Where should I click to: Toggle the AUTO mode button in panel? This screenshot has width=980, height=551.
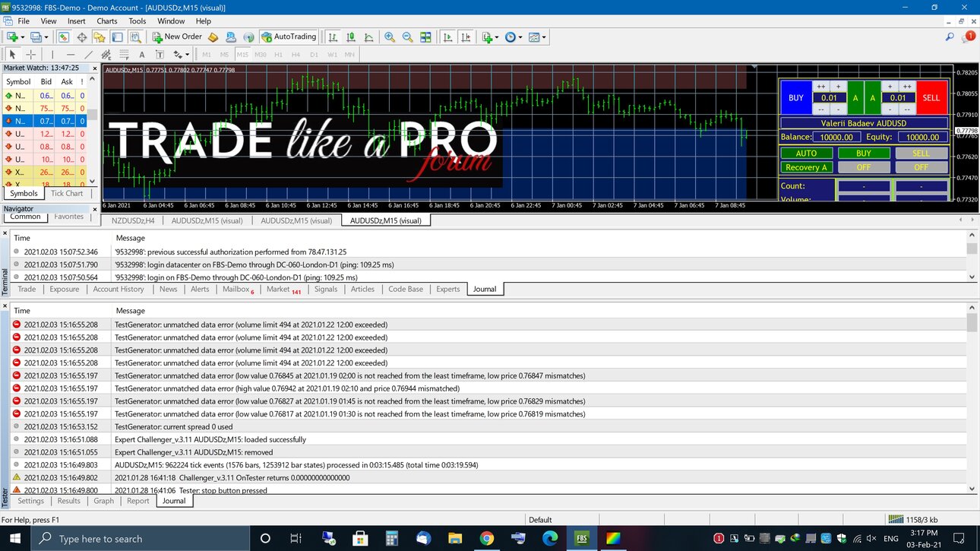click(x=807, y=154)
